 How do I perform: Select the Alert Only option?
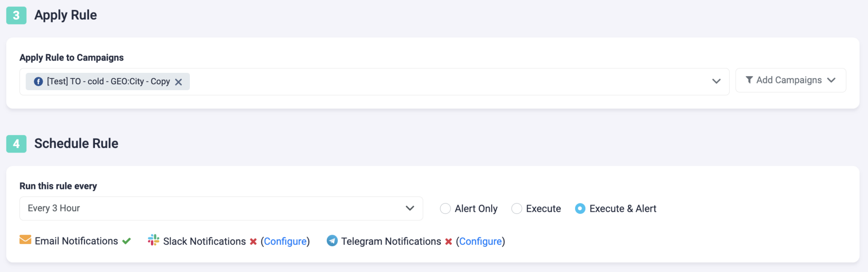(445, 208)
